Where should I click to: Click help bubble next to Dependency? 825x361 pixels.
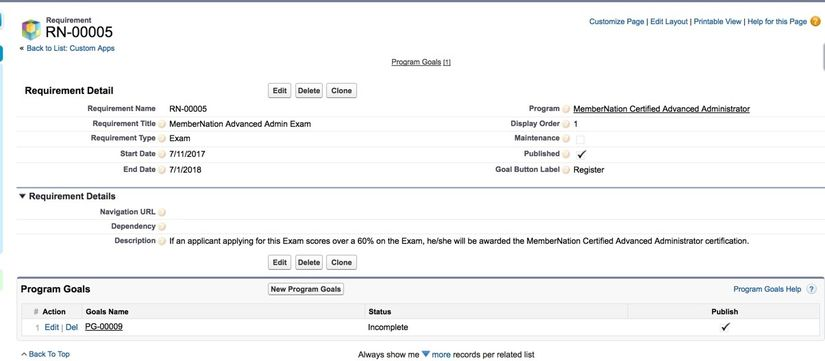[x=162, y=227]
